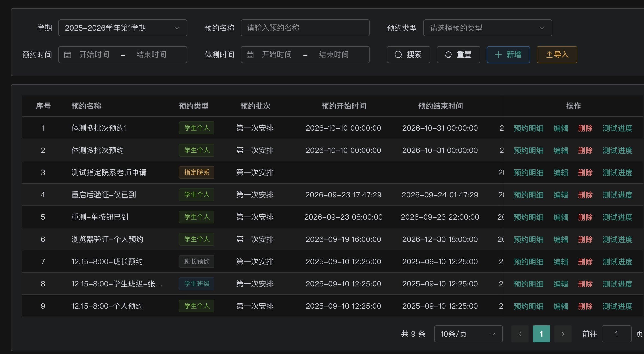The image size is (644, 354).
Task: Open 测试进度 for 重测-单按钮已到
Action: (x=617, y=217)
